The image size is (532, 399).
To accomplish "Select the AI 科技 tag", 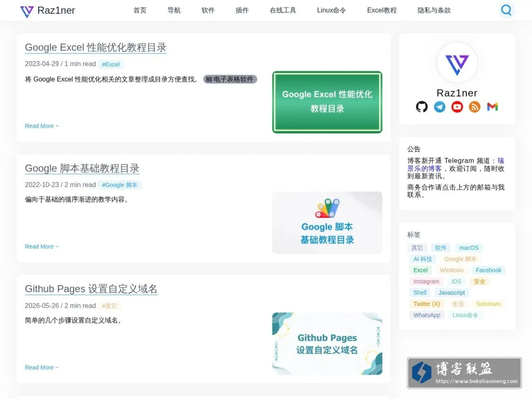I will tap(423, 259).
